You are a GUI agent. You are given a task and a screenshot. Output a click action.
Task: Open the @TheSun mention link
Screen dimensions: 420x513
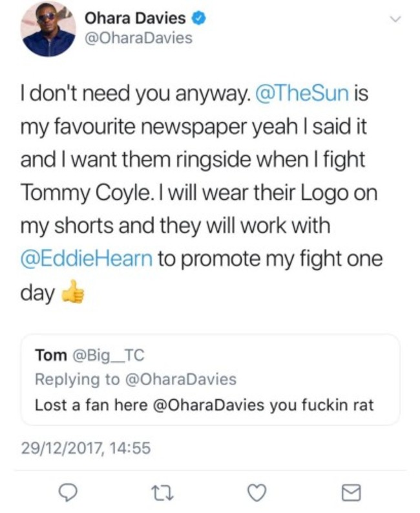(x=302, y=95)
